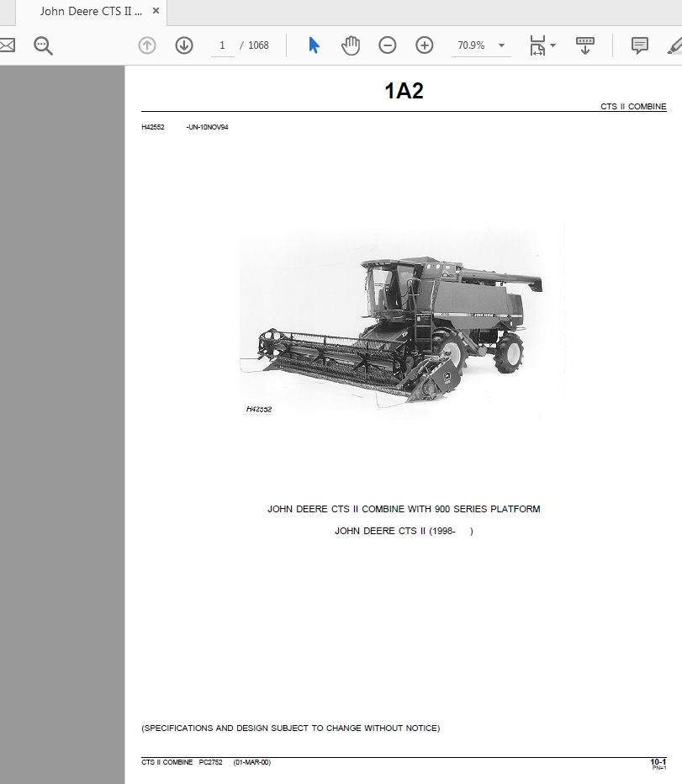Click the scrolling mode toolbar icon

(584, 45)
